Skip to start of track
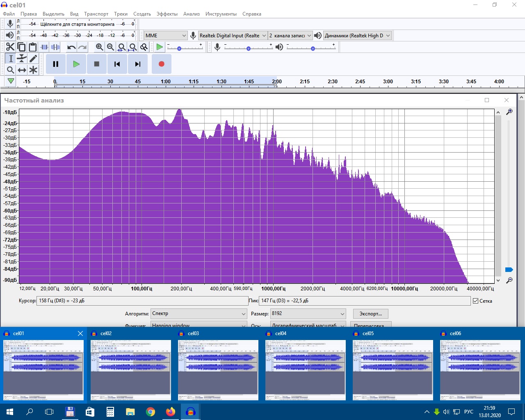This screenshot has width=525, height=420. click(x=117, y=64)
